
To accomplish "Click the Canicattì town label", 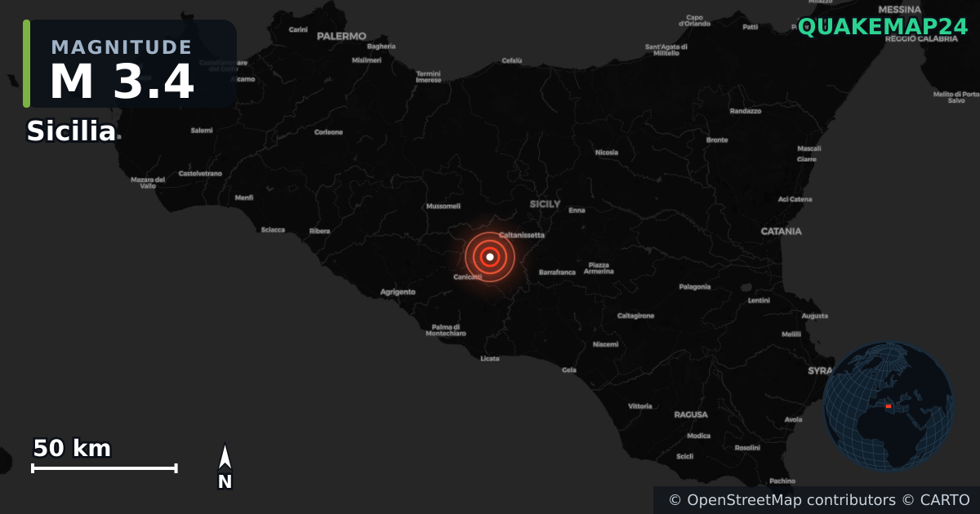I will pyautogui.click(x=467, y=277).
